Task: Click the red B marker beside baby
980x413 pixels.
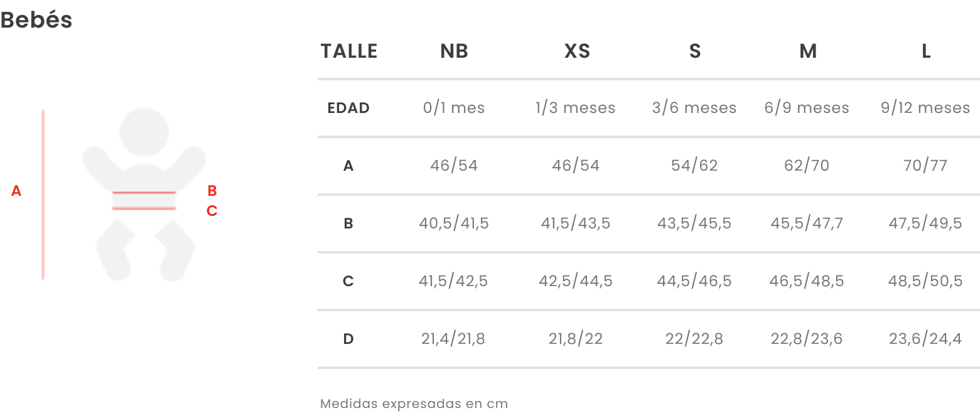Action: (x=212, y=191)
